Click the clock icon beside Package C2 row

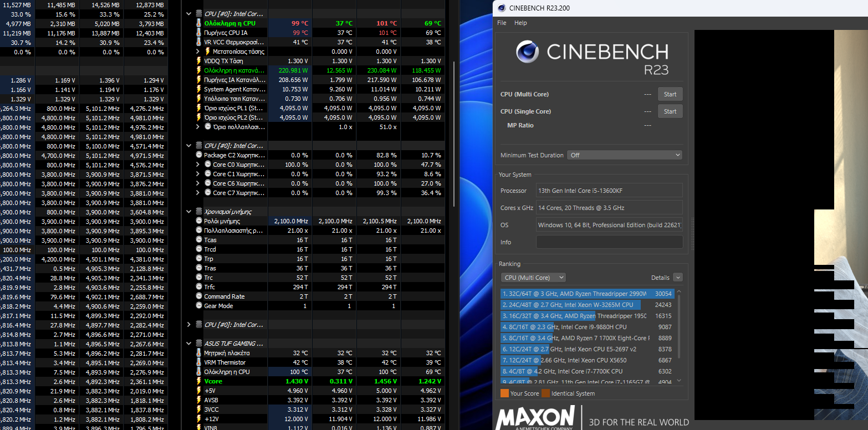click(199, 155)
